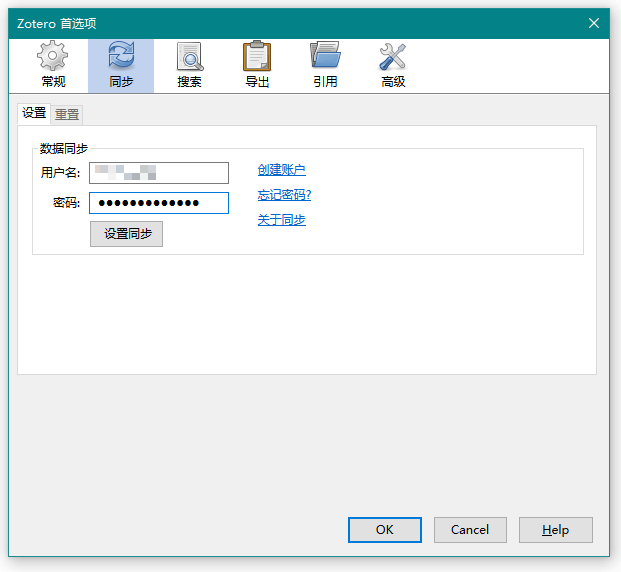Open the 搜索 (Search) magnifier pane

coord(189,66)
